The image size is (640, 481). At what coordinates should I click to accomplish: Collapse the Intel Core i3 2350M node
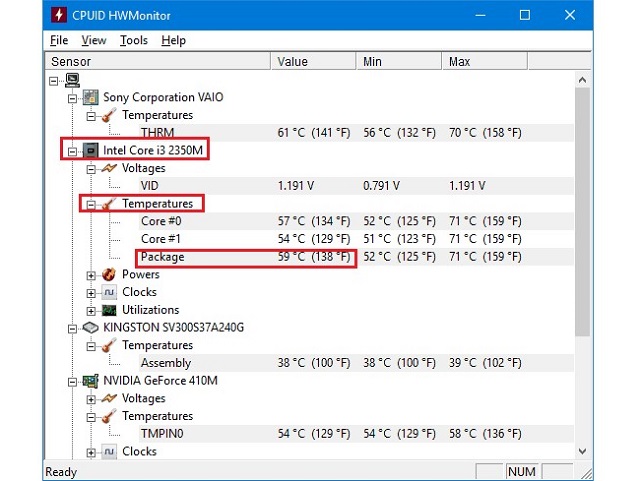click(x=72, y=151)
